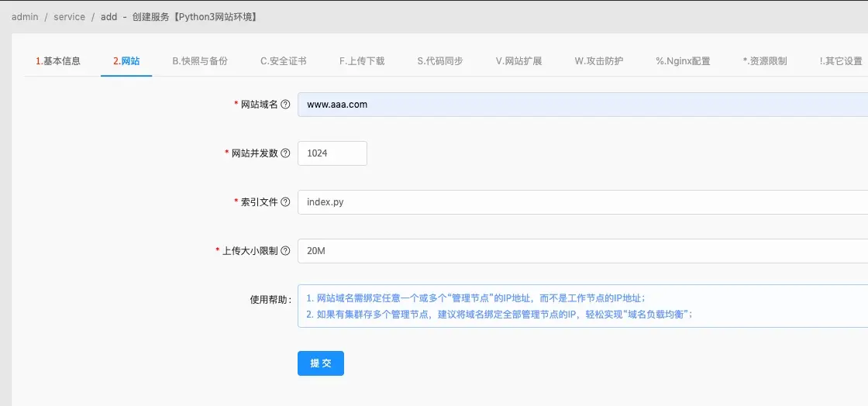Switch to the %.Nginx配置 tab

683,61
